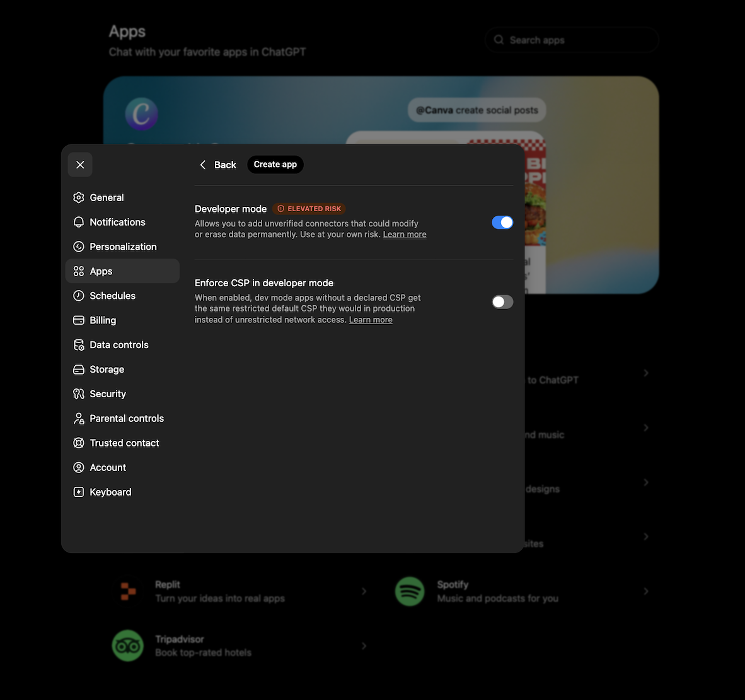745x700 pixels.
Task: Click the Back label
Action: pyautogui.click(x=225, y=165)
